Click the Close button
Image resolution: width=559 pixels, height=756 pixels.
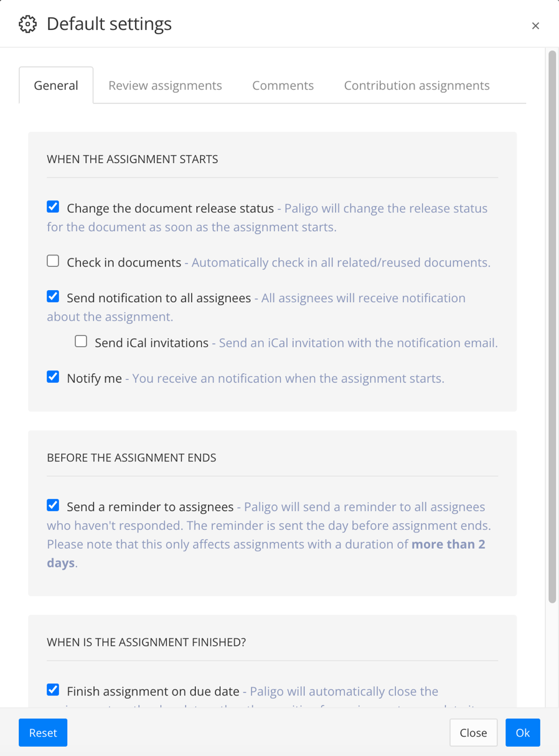pyautogui.click(x=473, y=733)
